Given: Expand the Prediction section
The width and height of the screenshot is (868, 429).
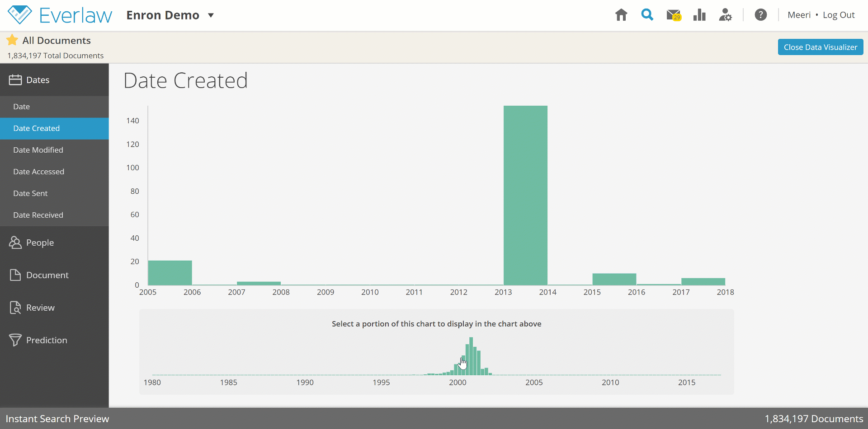Looking at the screenshot, I should (54, 340).
